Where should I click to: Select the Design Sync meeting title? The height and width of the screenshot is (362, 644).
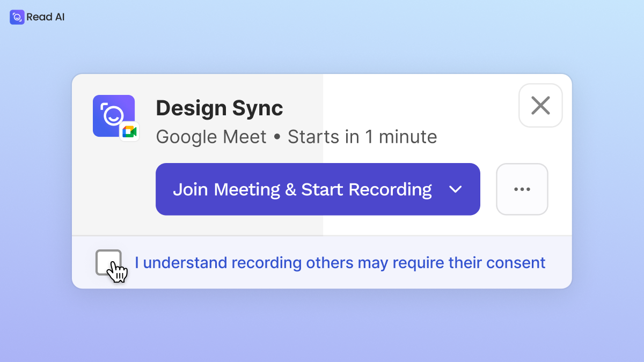(x=219, y=109)
